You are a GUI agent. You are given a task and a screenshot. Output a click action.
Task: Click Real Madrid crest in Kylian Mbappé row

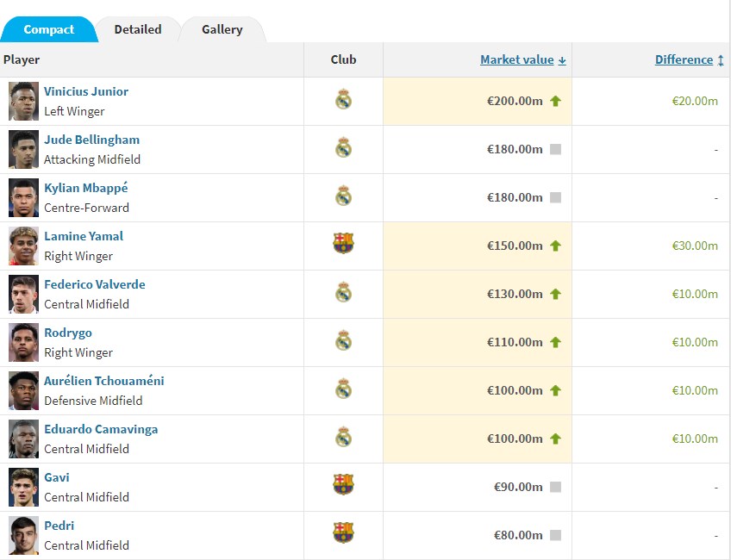343,196
